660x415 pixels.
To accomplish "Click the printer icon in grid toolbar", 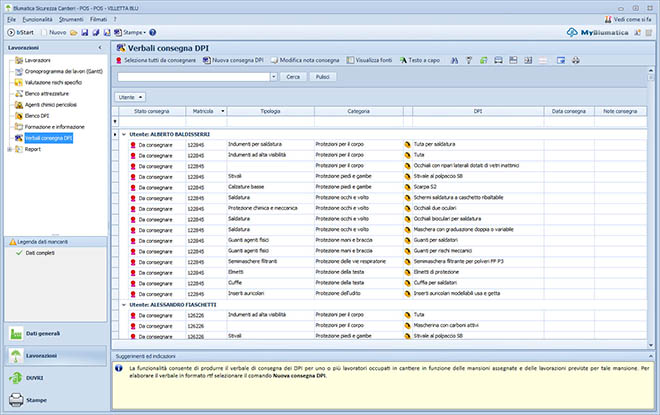I will [x=575, y=61].
